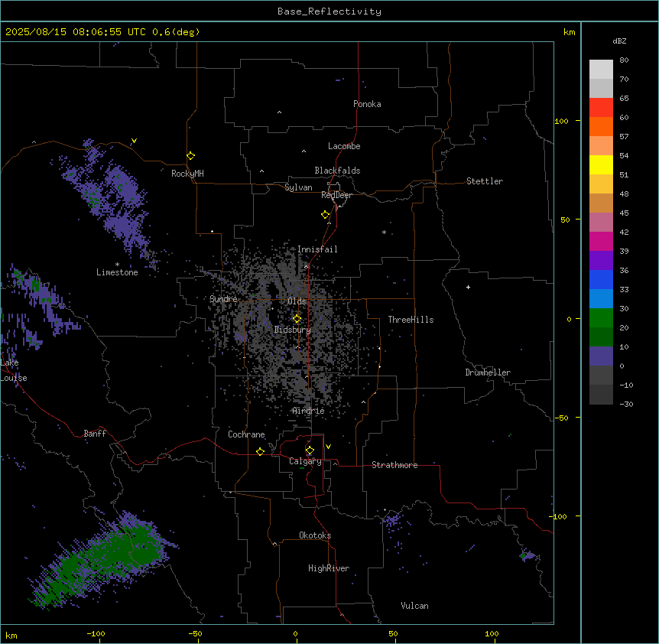This screenshot has width=659, height=644.
Task: Click the RedDeer city label
Action: click(x=336, y=195)
